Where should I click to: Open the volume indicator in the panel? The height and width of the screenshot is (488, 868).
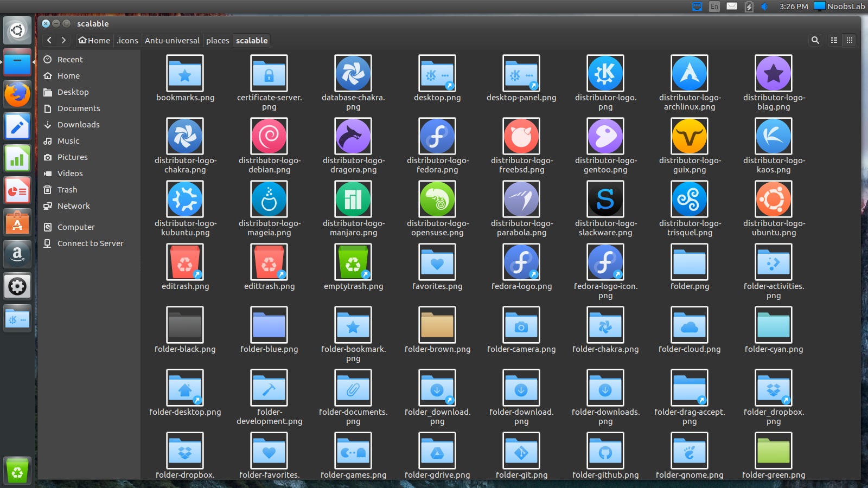(765, 7)
